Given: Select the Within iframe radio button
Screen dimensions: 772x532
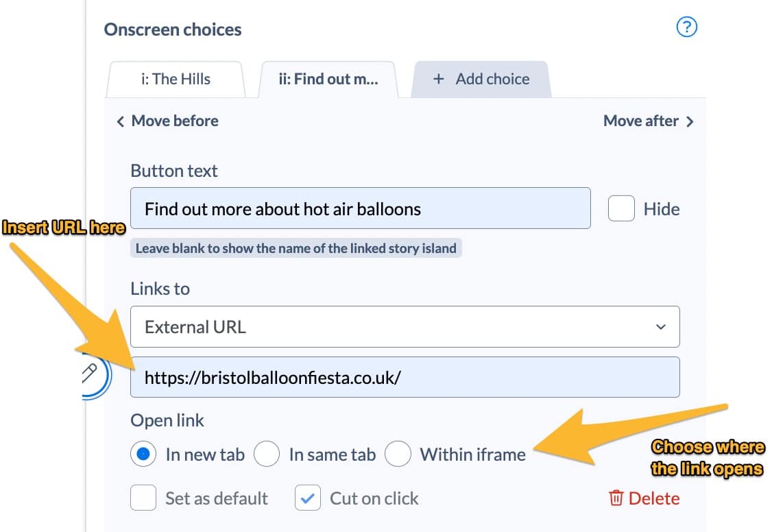Looking at the screenshot, I should pyautogui.click(x=398, y=454).
